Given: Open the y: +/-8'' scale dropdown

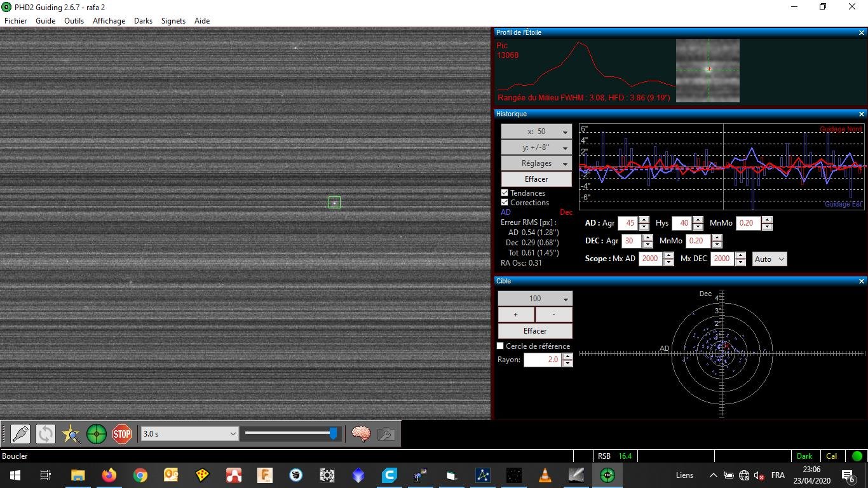Looking at the screenshot, I should (x=536, y=147).
